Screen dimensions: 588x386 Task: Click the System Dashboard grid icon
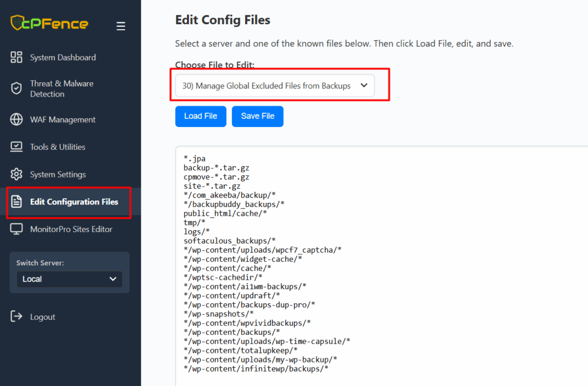17,57
